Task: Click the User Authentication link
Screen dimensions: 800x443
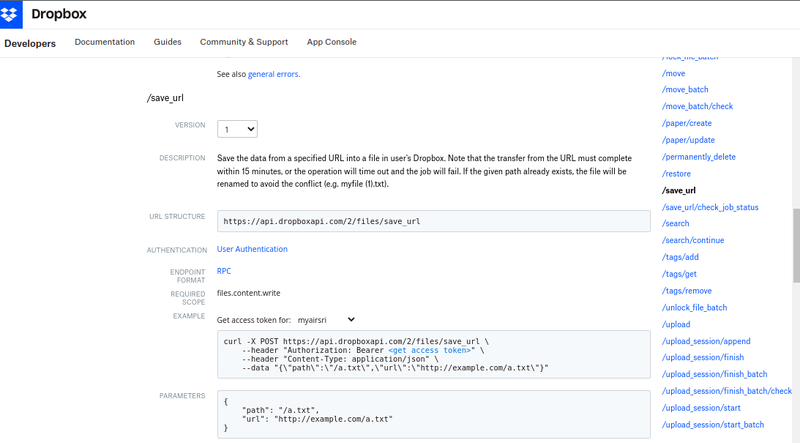Action: [x=252, y=249]
